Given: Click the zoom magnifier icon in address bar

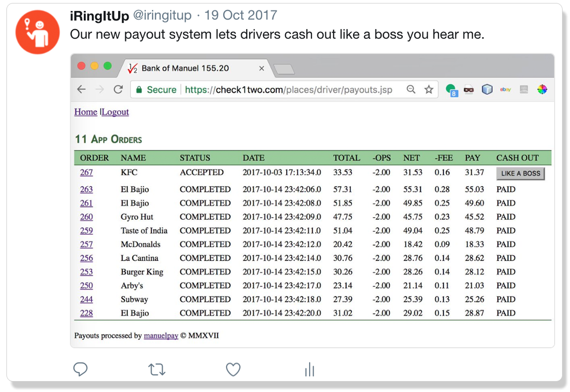Looking at the screenshot, I should click(411, 90).
